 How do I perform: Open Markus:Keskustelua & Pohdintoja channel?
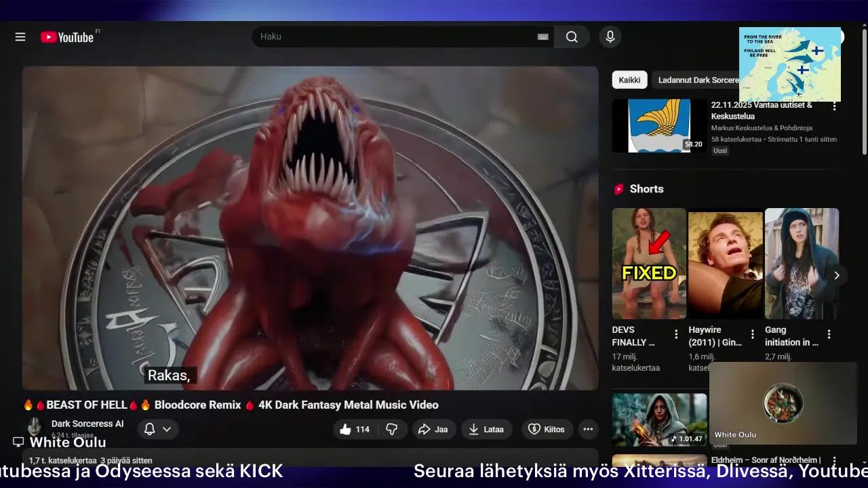[x=762, y=128]
